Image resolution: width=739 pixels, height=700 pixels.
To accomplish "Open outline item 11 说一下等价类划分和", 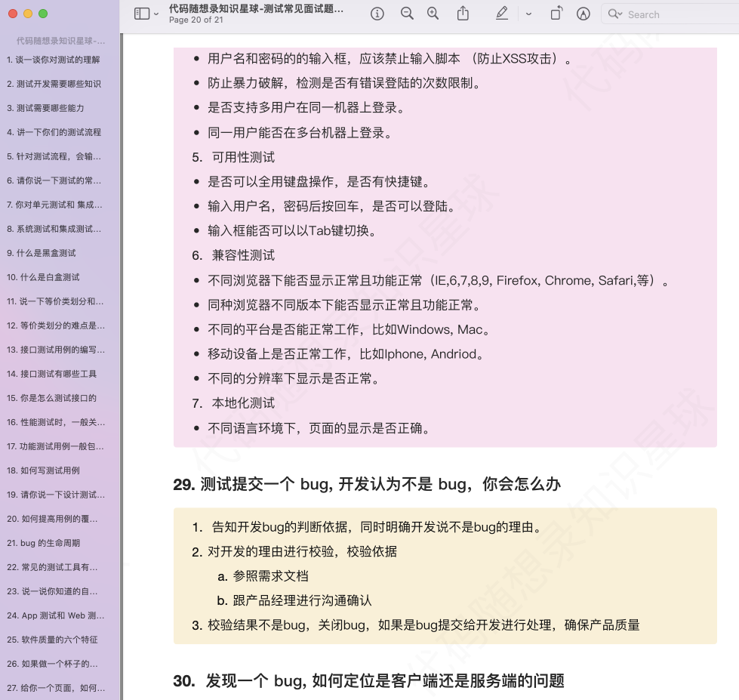I will point(55,301).
